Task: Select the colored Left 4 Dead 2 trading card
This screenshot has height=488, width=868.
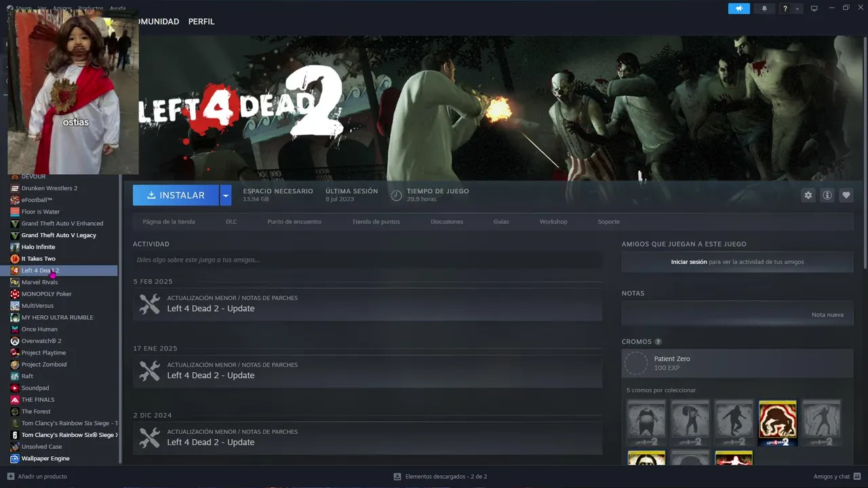Action: [778, 423]
